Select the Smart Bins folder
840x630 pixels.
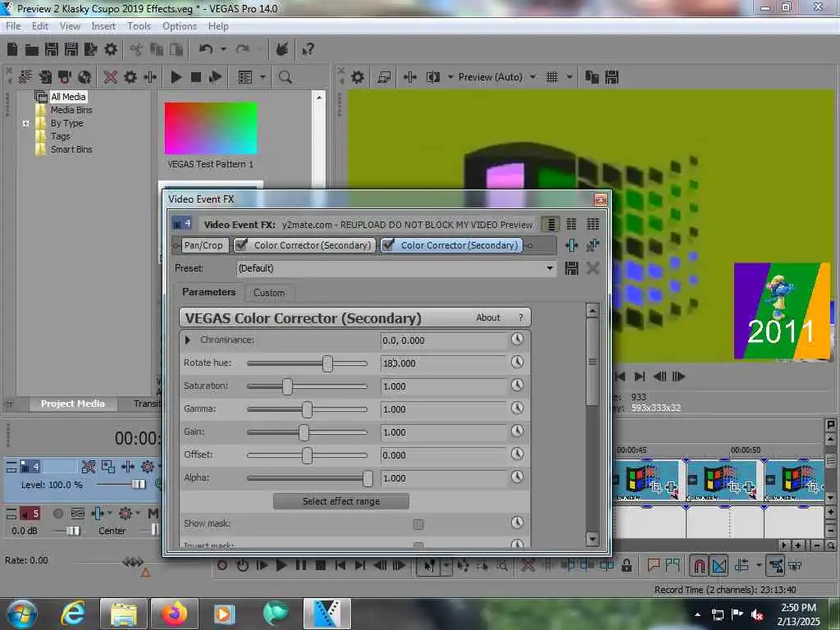pyautogui.click(x=71, y=149)
